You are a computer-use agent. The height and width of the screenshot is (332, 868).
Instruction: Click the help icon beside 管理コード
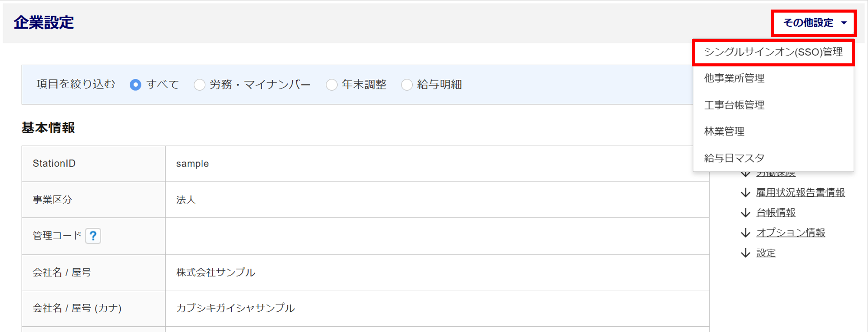pyautogui.click(x=93, y=236)
